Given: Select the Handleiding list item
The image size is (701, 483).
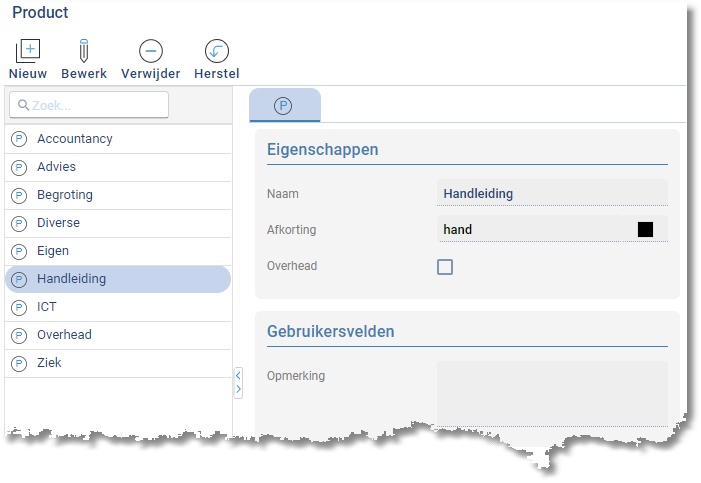Looking at the screenshot, I should (x=71, y=279).
